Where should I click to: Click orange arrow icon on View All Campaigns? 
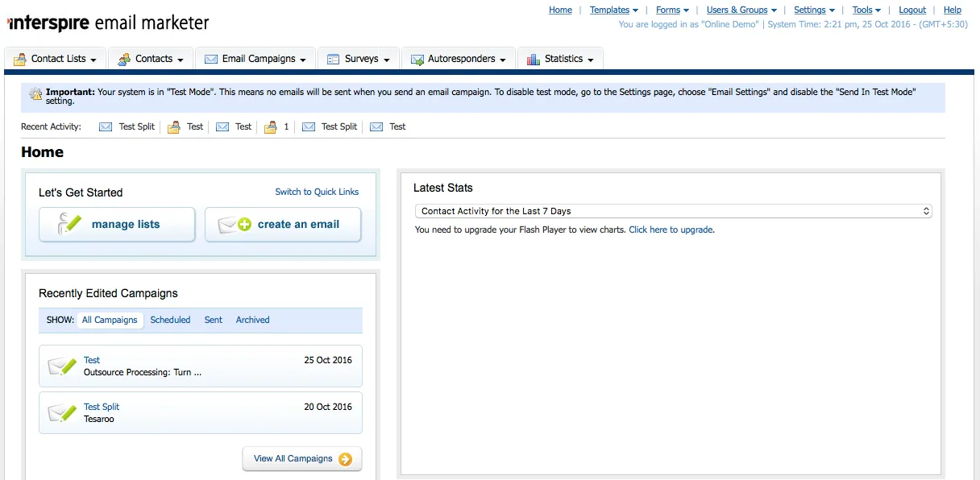click(345, 459)
